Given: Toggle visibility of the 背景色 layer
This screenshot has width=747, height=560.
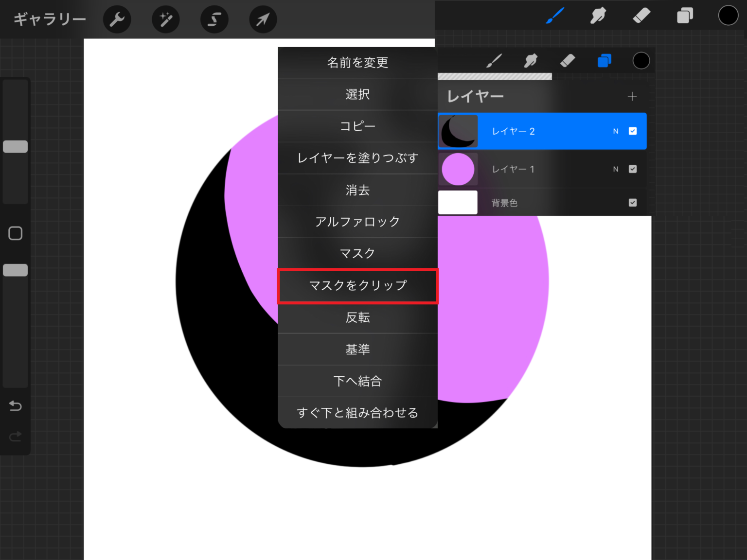Looking at the screenshot, I should [x=633, y=202].
